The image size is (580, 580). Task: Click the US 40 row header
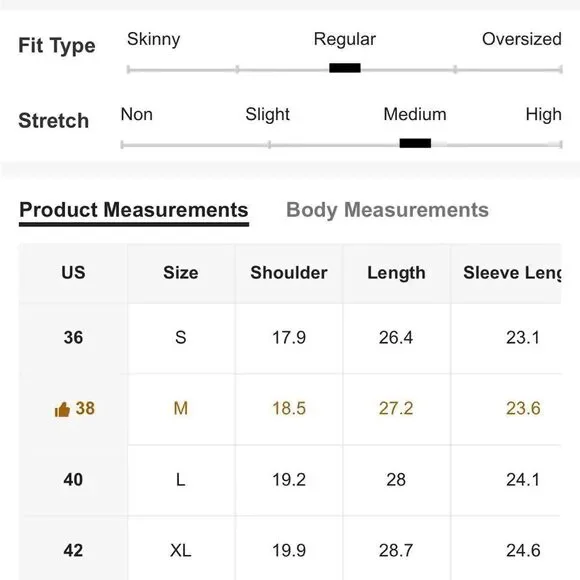(x=73, y=480)
